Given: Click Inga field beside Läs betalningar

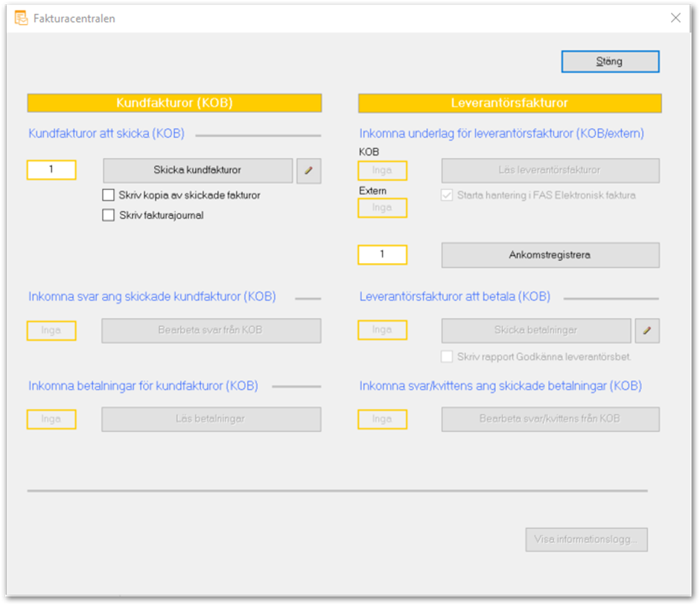Looking at the screenshot, I should (x=52, y=419).
